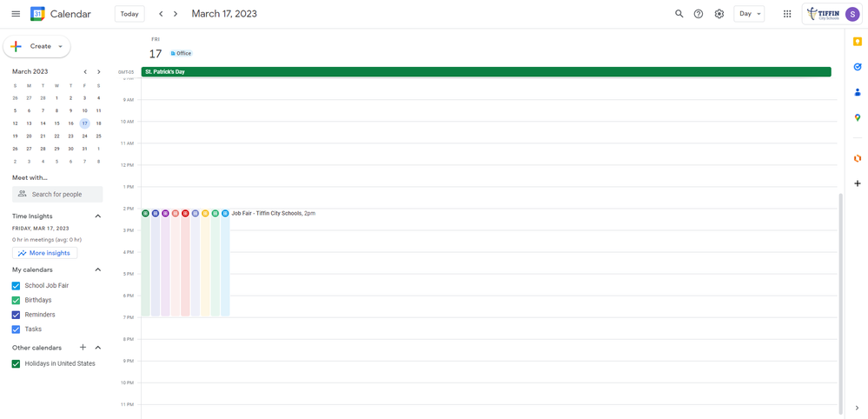Viewport: 868px width, 419px height.
Task: Select March 10 in mini calendar
Action: 84,110
